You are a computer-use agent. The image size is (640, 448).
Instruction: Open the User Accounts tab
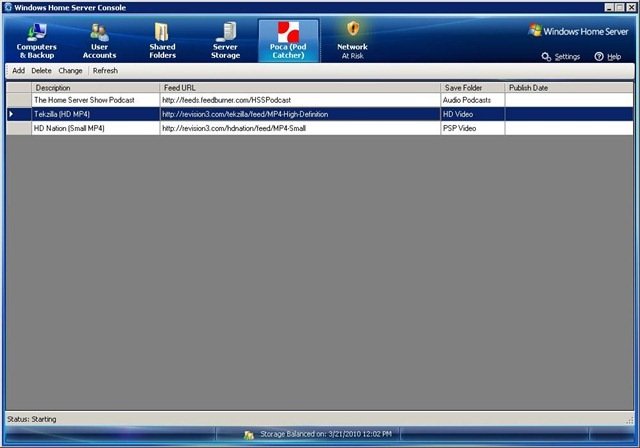pos(99,41)
